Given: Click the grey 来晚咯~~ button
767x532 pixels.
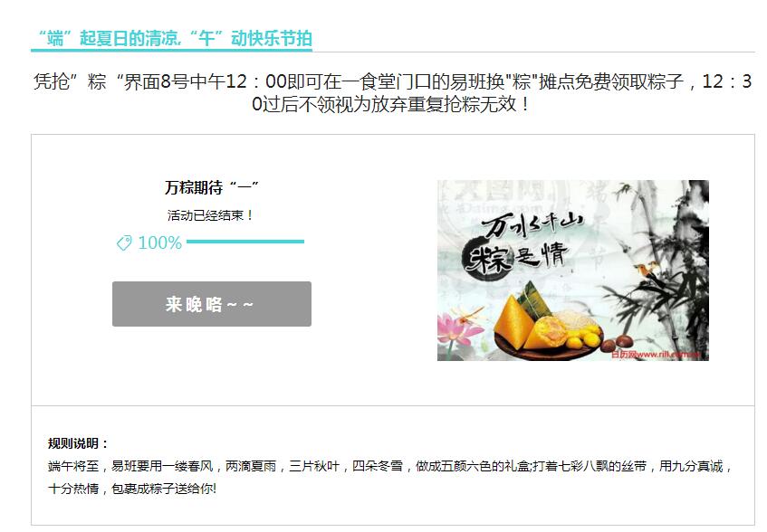Looking at the screenshot, I should pos(212,304).
